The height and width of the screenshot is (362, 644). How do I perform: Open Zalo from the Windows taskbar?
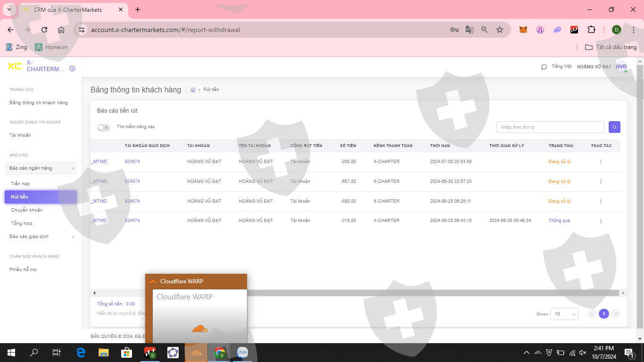pos(242,353)
